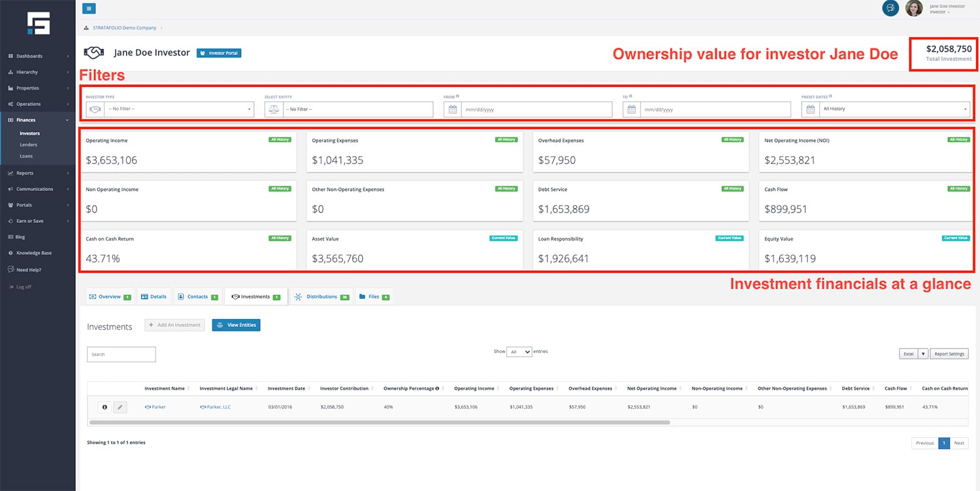Switch to the Distributions tab
This screenshot has height=491, width=980.
click(x=321, y=297)
